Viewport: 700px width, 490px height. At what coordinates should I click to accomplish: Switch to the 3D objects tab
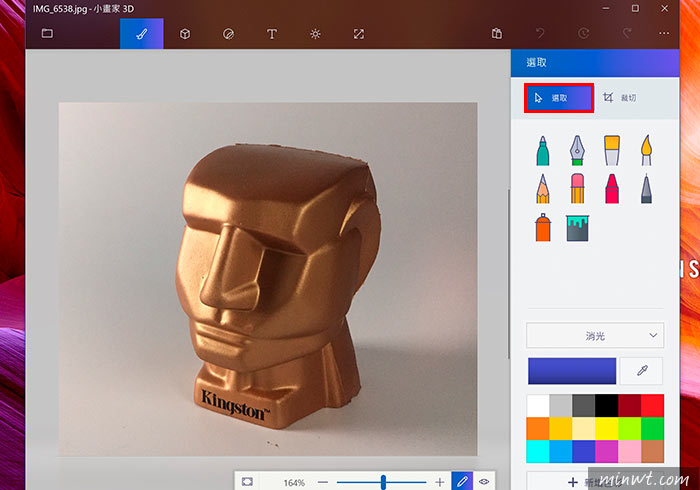point(185,34)
